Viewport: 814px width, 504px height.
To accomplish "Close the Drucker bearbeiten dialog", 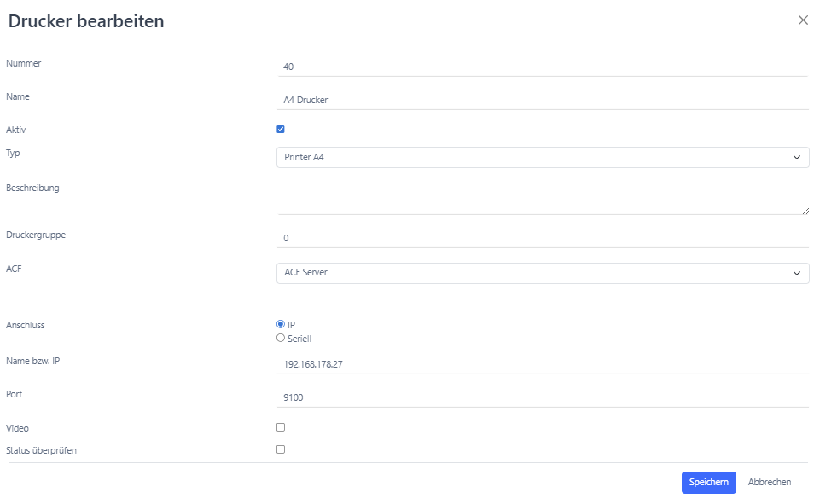I will [803, 20].
